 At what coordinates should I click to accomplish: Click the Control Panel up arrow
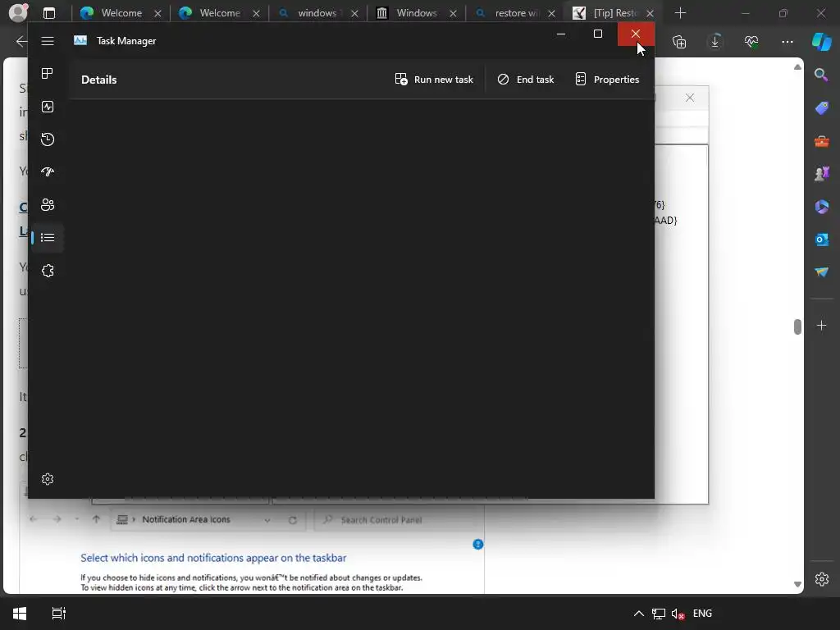click(x=97, y=519)
